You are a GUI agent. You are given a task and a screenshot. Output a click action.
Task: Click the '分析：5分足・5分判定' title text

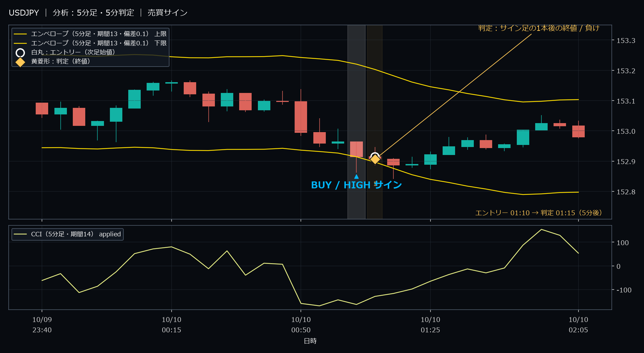coord(93,13)
